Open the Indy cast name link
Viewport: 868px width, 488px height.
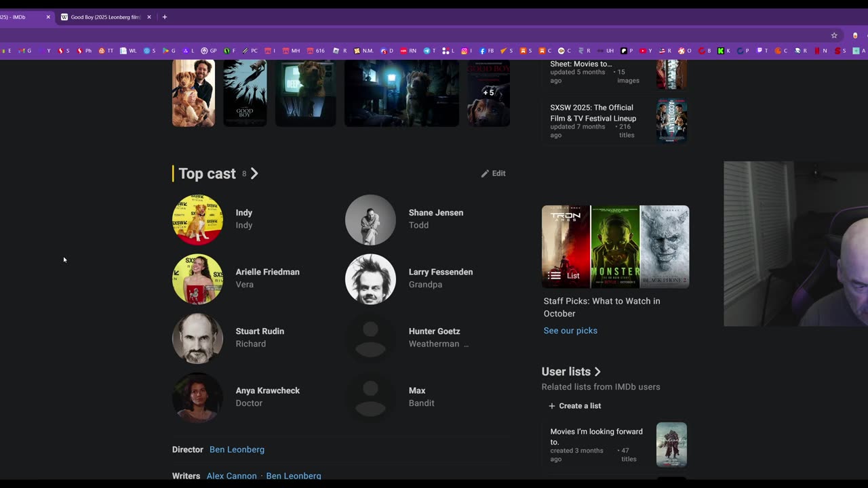(x=243, y=213)
